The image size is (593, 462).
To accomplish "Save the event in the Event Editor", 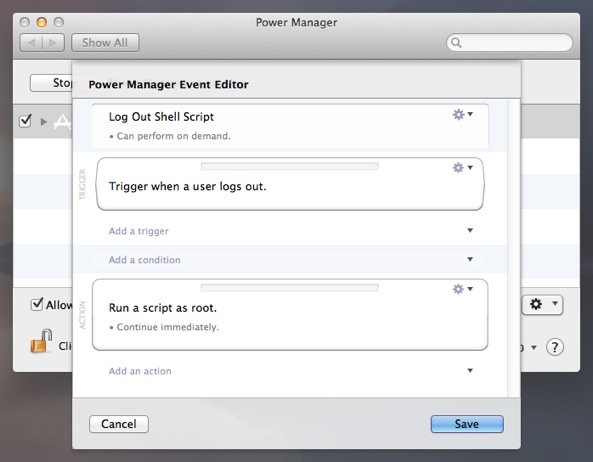I will coord(467,424).
